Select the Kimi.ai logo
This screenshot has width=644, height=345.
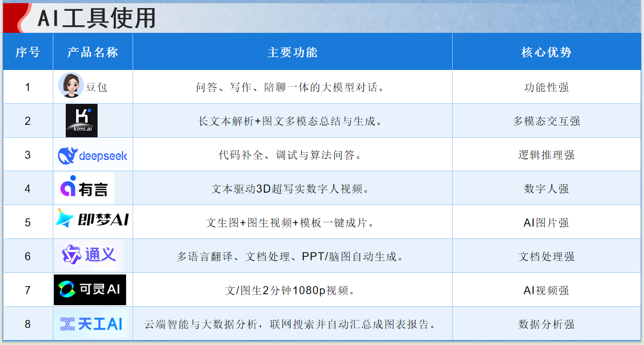click(81, 121)
